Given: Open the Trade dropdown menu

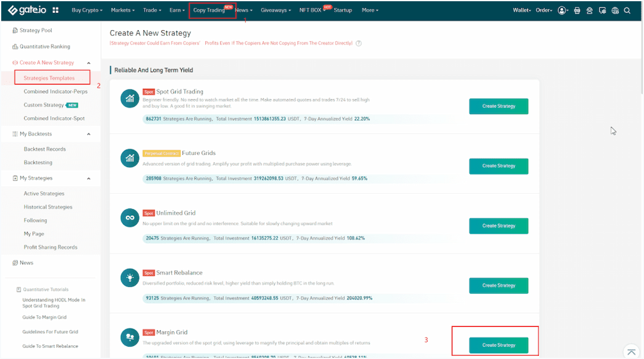Looking at the screenshot, I should pyautogui.click(x=152, y=10).
